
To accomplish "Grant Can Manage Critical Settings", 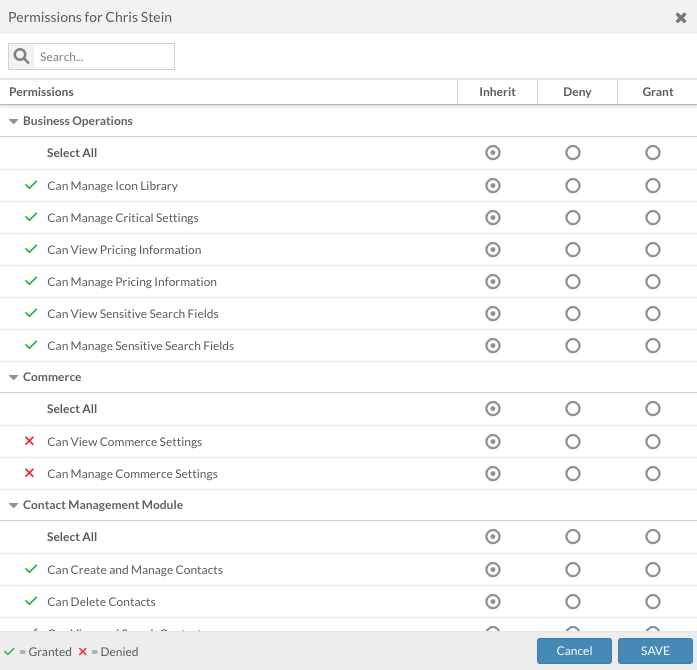I will (x=653, y=217).
